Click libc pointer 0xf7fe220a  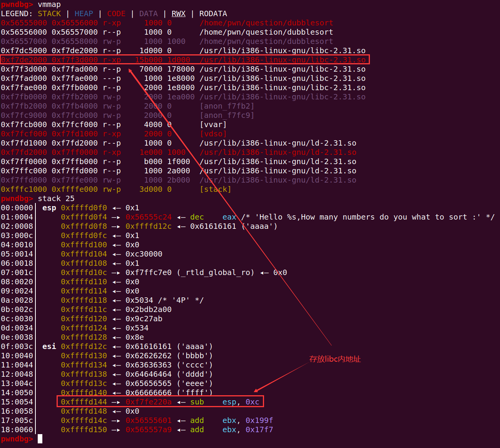tap(149, 402)
